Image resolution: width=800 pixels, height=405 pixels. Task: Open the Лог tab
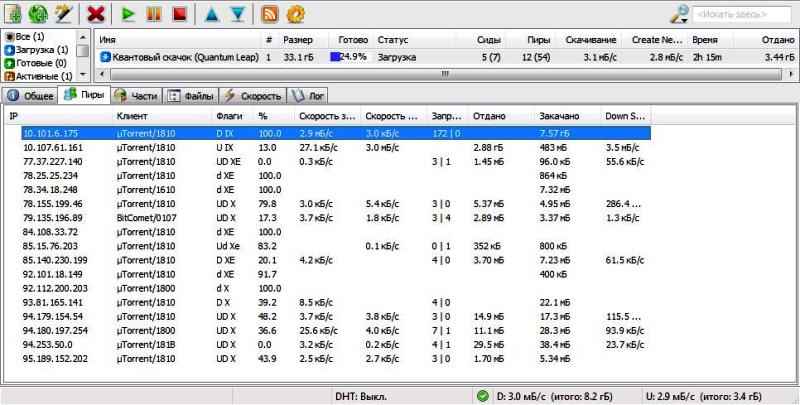(x=307, y=95)
